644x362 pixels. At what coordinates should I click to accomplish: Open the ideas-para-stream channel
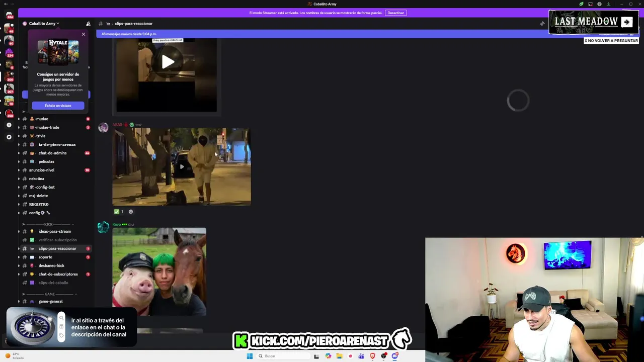[x=55, y=231]
